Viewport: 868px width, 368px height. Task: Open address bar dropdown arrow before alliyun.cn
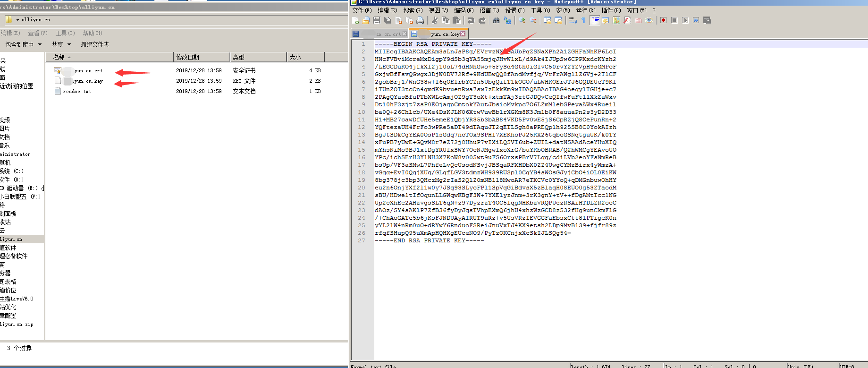point(17,20)
